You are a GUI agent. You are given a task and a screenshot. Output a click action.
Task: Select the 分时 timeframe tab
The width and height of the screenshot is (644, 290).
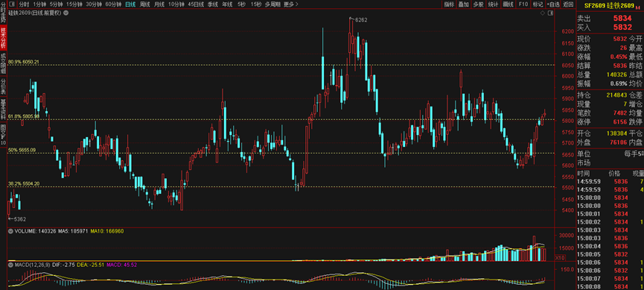tap(24, 4)
